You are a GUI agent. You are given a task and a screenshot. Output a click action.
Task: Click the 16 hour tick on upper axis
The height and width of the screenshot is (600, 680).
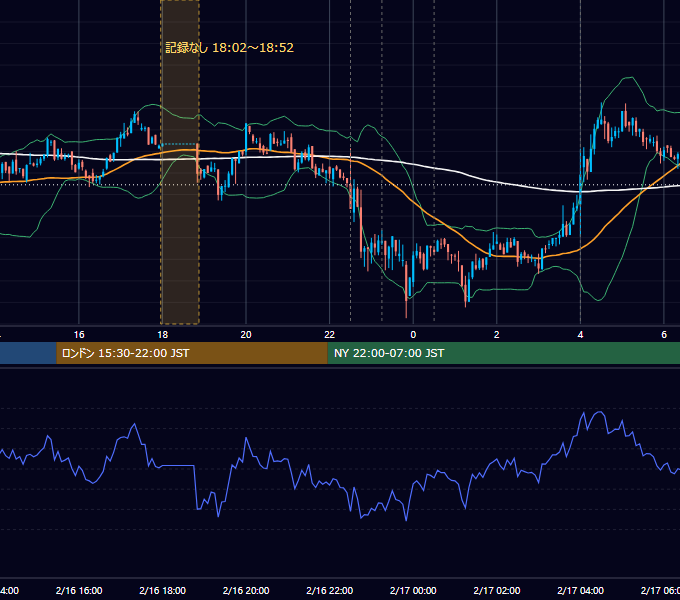point(79,335)
